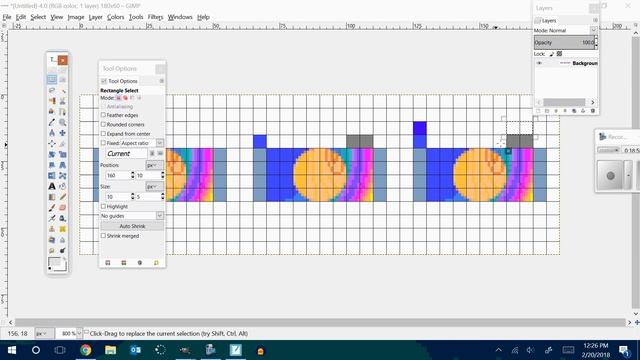Click the Position X field showing 160
Viewport: 640px width, 360px height.
118,175
